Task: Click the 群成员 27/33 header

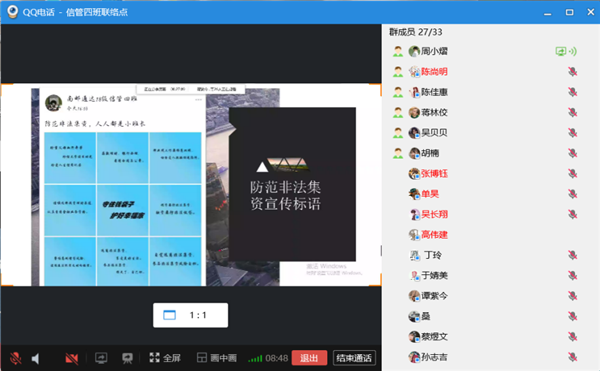Action: coord(416,32)
